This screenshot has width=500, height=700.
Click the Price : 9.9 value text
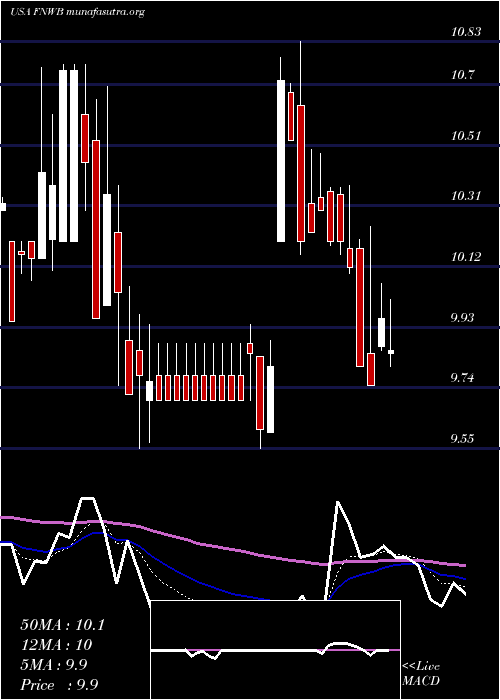59,684
